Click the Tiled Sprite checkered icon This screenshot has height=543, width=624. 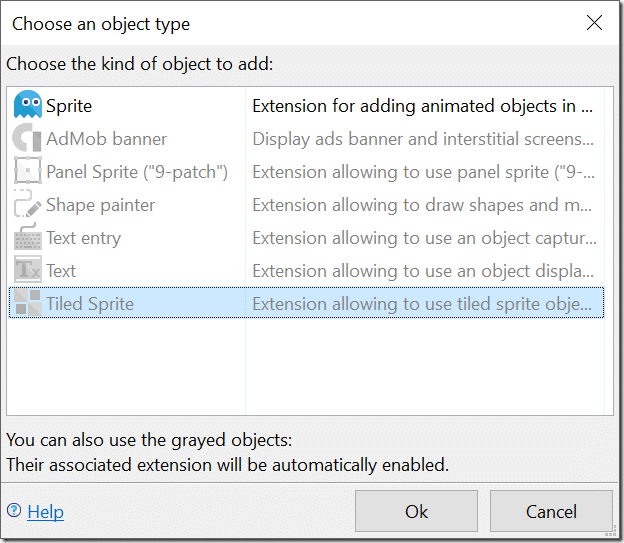tap(27, 303)
